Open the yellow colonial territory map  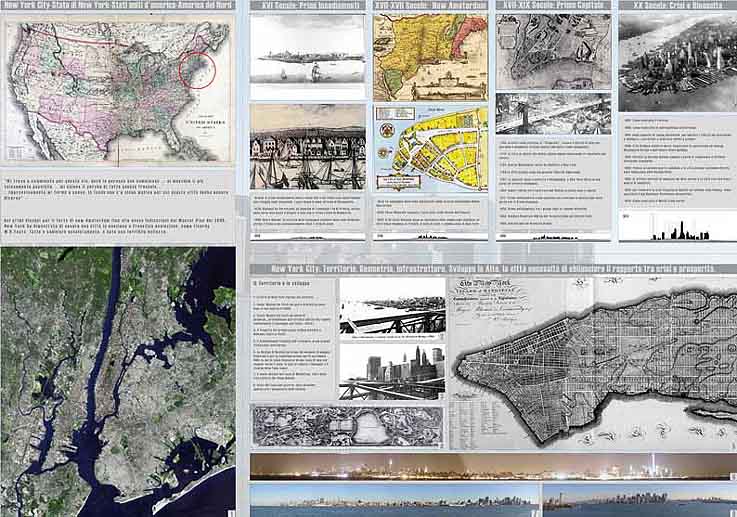(x=430, y=57)
